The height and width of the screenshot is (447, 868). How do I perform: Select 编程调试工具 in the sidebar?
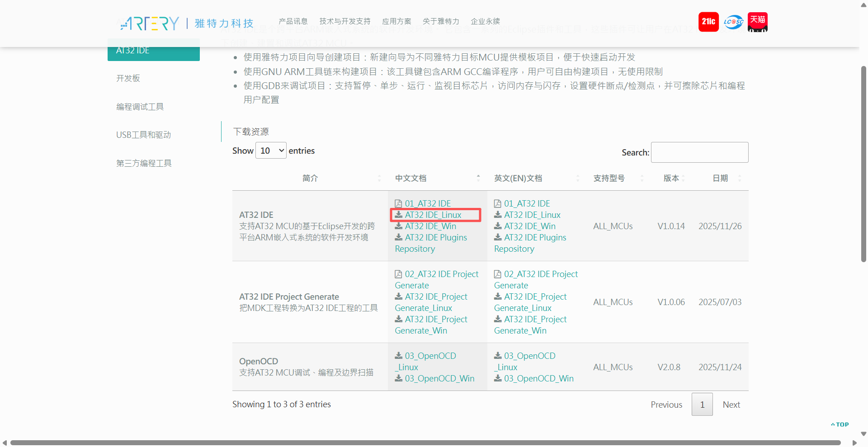140,107
